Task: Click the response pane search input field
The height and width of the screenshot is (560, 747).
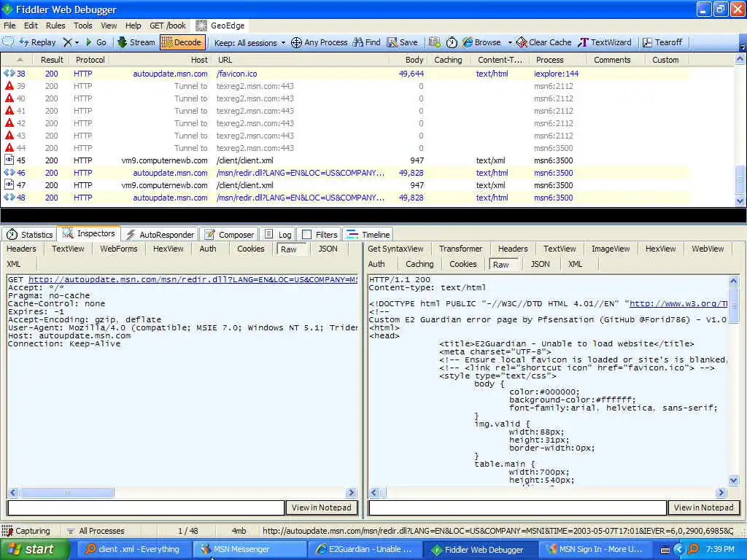Action: pos(518,507)
